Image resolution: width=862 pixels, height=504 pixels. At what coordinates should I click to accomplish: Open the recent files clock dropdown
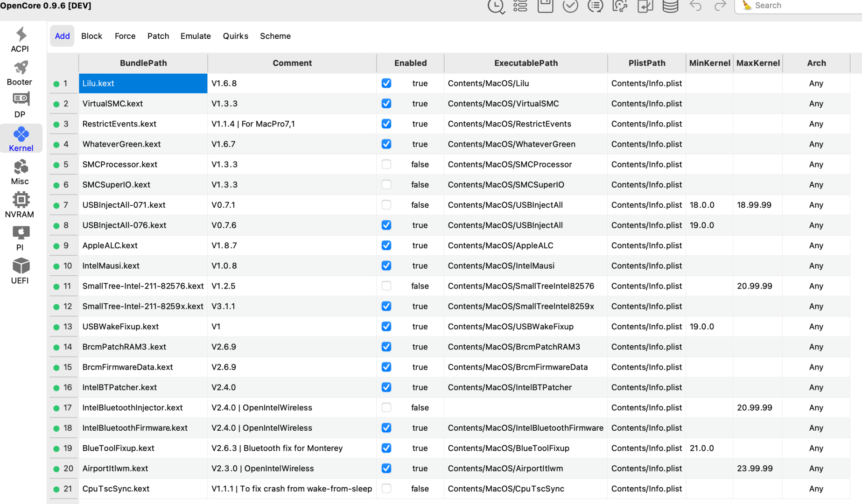pos(496,6)
